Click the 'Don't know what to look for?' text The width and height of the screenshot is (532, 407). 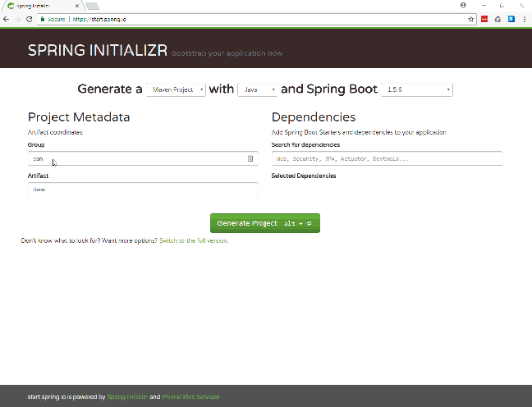(61, 240)
